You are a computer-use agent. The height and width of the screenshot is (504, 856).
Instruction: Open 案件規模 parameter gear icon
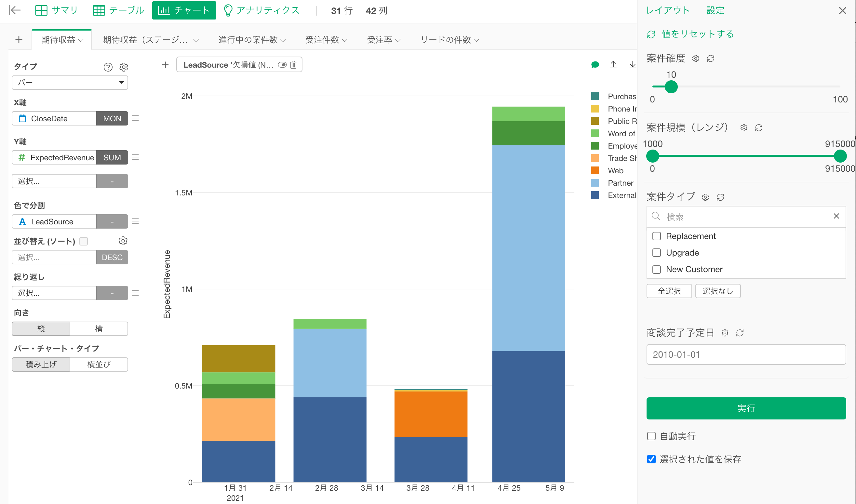tap(744, 128)
